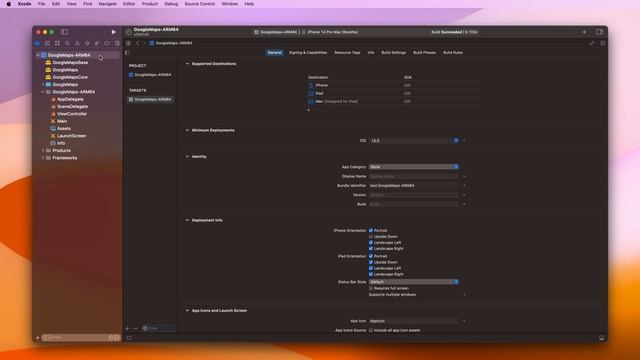Open the Debug menu in menu bar
The image size is (640, 360).
point(171,4)
